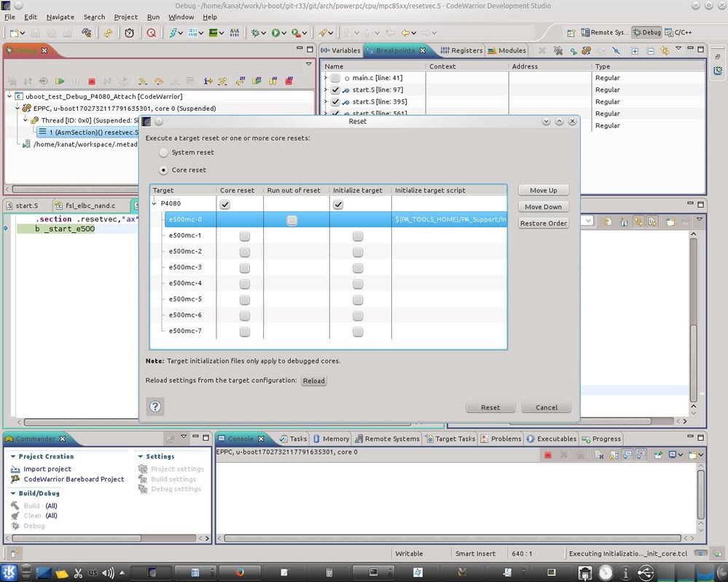The image size is (728, 582).
Task: Switch to the Registers tab
Action: tap(461, 50)
